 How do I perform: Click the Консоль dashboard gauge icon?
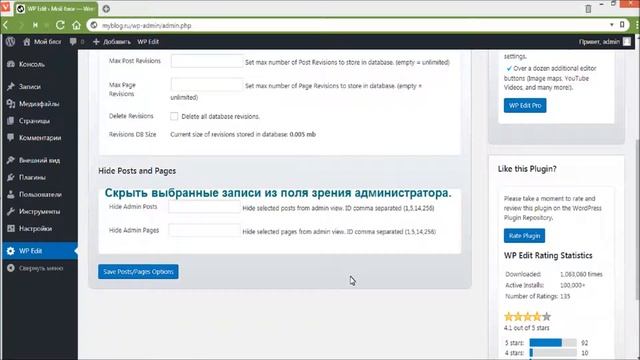click(x=11, y=64)
